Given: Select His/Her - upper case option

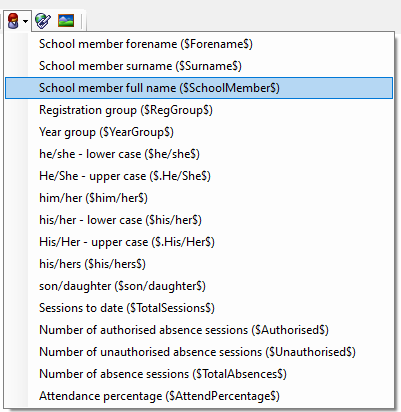Looking at the screenshot, I should tap(199, 242).
